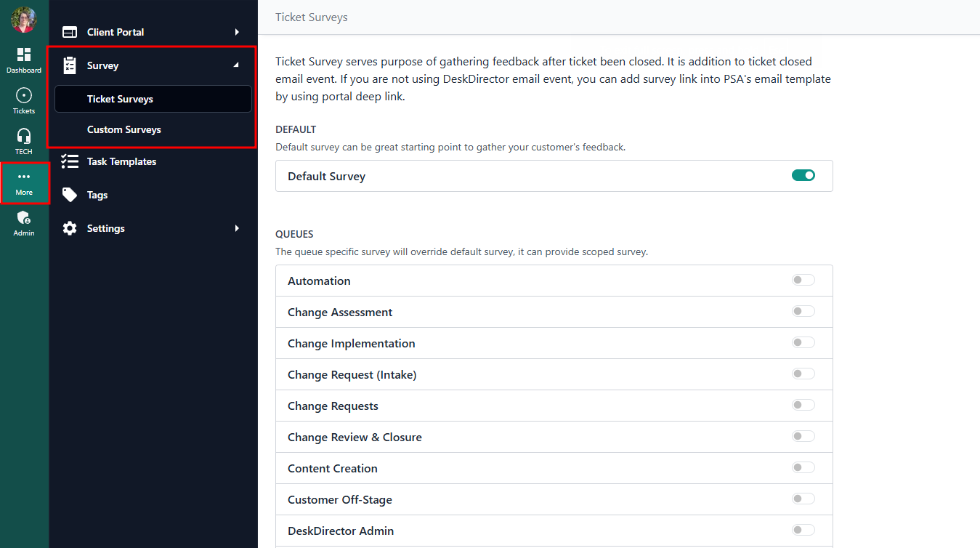Select Ticket Surveys menu item
Image resolution: width=980 pixels, height=548 pixels.
(x=120, y=99)
